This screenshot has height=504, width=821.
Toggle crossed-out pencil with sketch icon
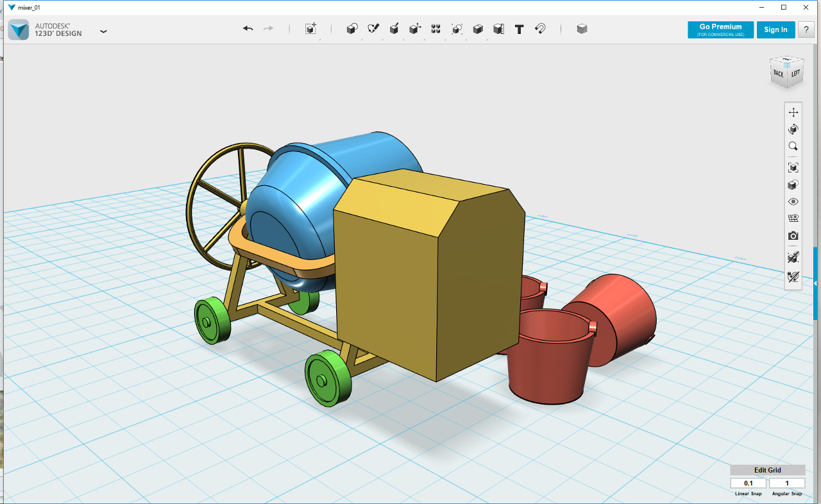coord(793,276)
